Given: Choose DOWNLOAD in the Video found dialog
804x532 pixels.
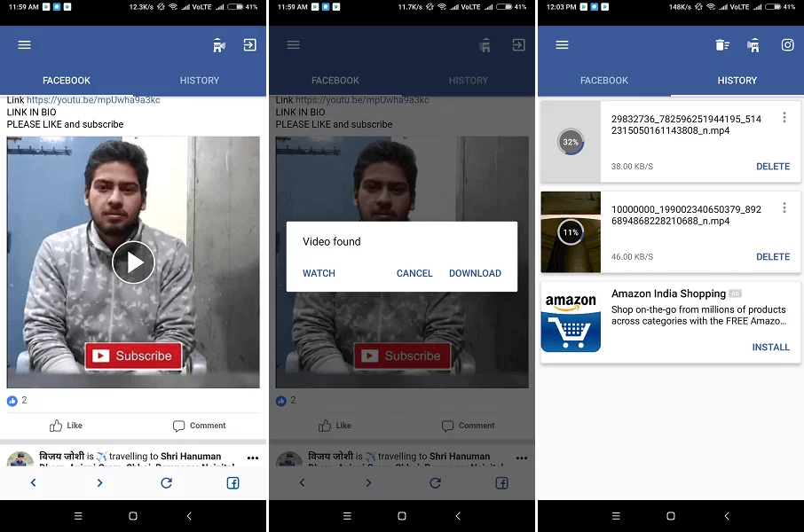Looking at the screenshot, I should (x=475, y=273).
